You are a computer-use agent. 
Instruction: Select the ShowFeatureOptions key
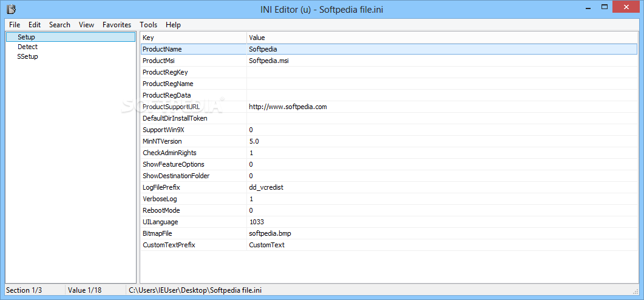coord(174,164)
